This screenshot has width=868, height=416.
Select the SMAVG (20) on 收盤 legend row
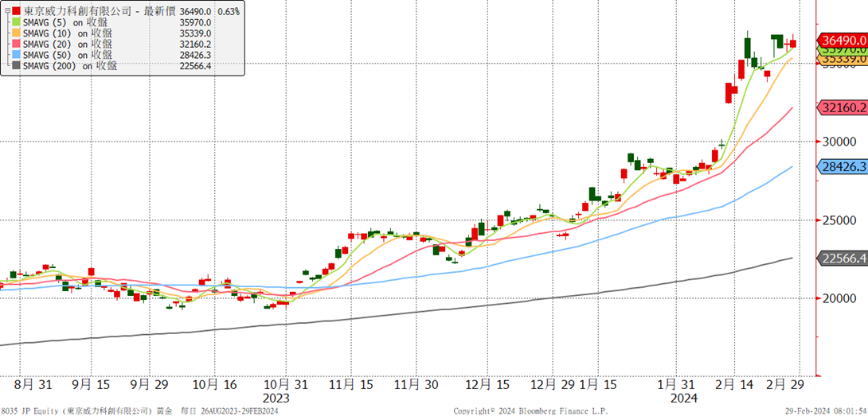[68, 45]
